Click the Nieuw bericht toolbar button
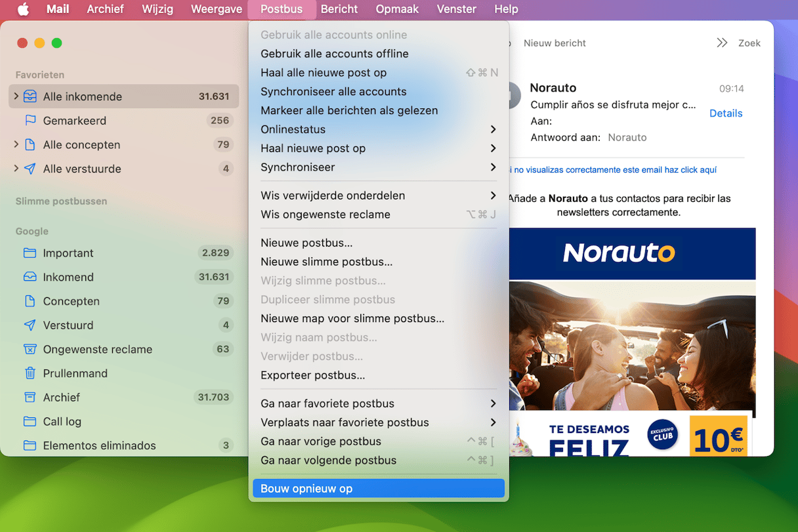Screen dimensions: 798x532 (555, 43)
